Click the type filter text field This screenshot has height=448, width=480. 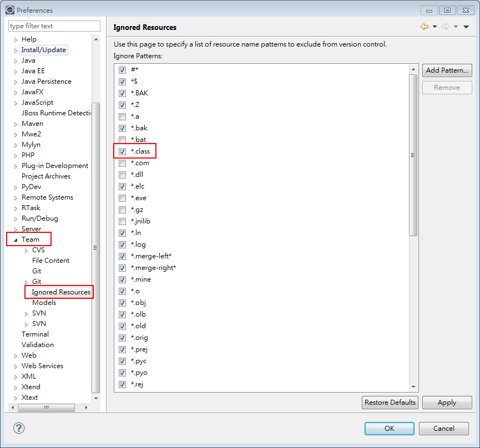point(54,26)
